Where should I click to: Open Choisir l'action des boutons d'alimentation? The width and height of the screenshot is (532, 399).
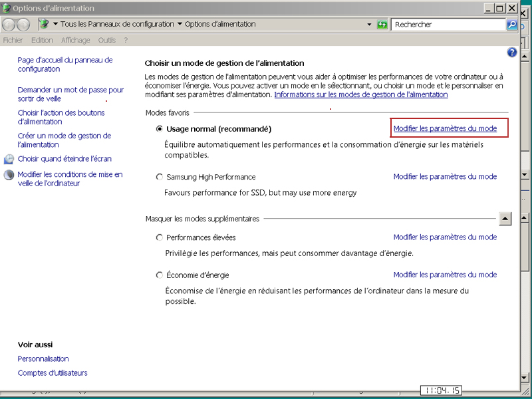point(61,118)
